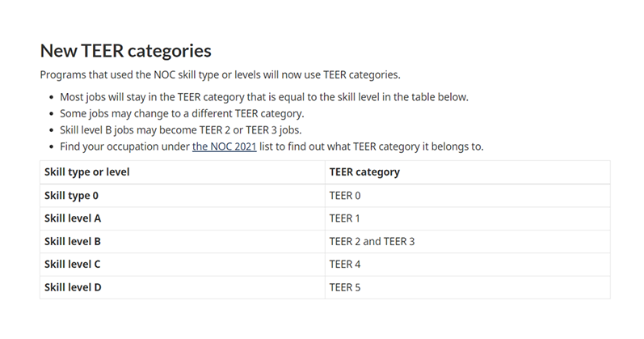Click the Skill level A row label
644x339 pixels.
[73, 218]
